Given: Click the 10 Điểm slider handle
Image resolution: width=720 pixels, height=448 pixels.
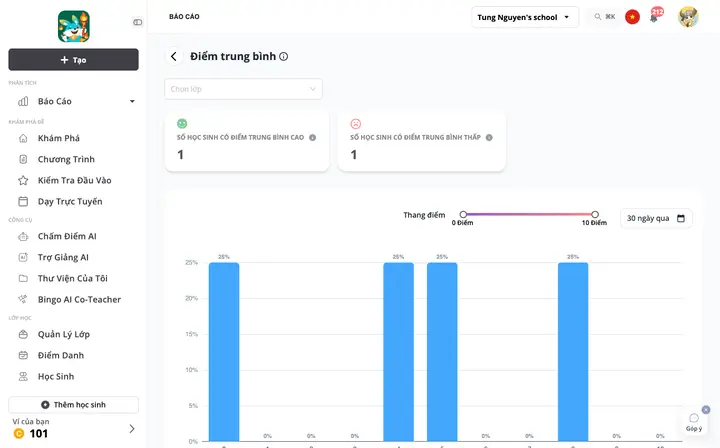Looking at the screenshot, I should 595,214.
